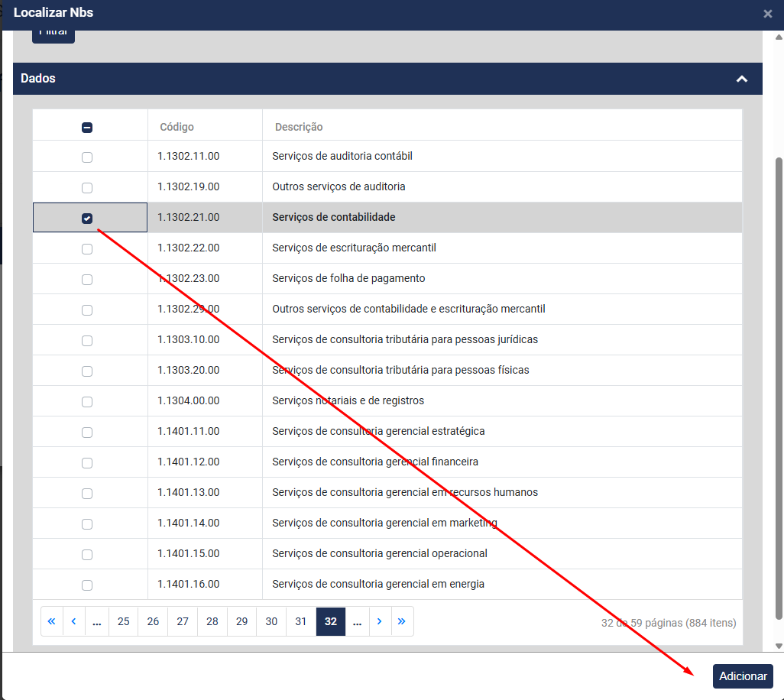
Task: Go to page 25
Action: [x=124, y=621]
